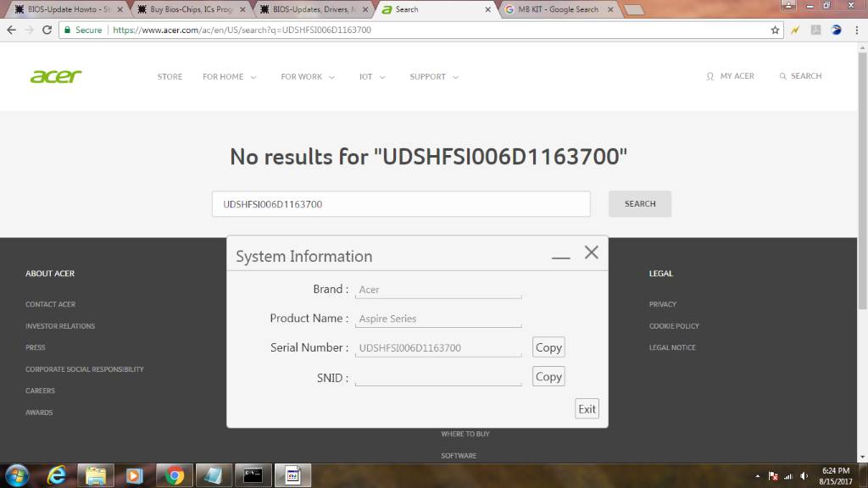Open the Where To Buy link

465,434
